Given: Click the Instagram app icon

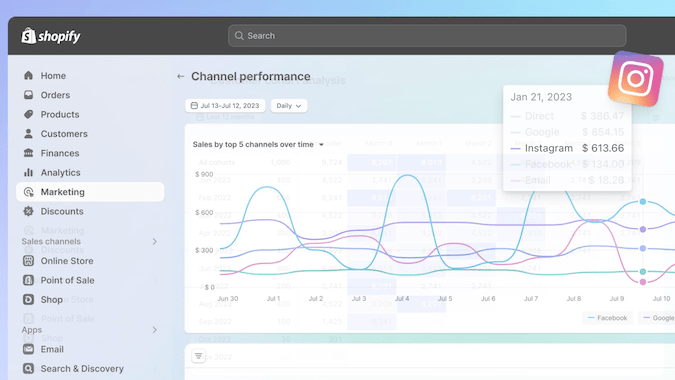Looking at the screenshot, I should tap(635, 79).
